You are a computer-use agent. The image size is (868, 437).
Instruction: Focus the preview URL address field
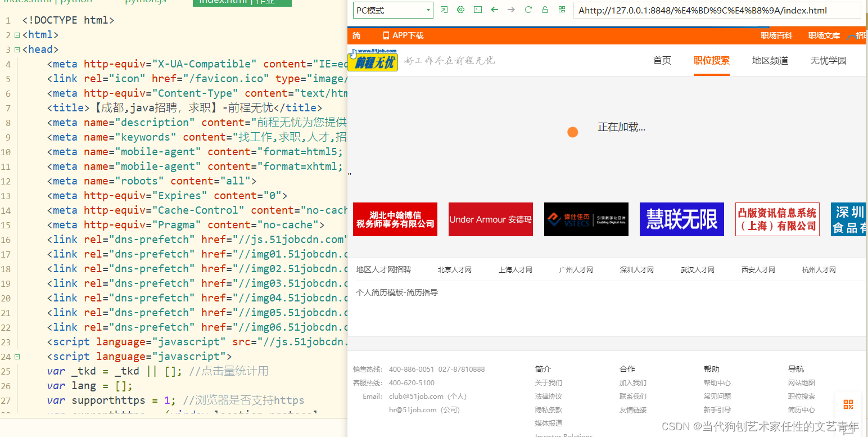point(717,10)
